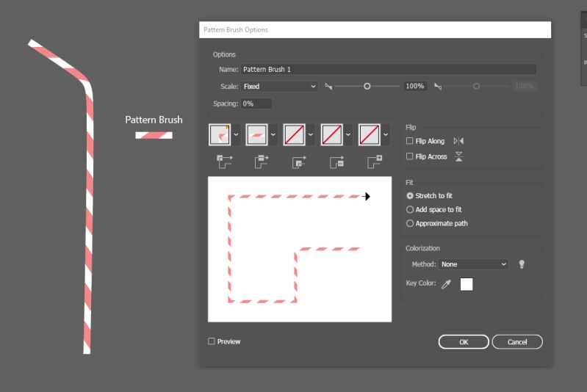Open the Start Tile thumbnail
The width and height of the screenshot is (587, 392).
click(x=331, y=134)
